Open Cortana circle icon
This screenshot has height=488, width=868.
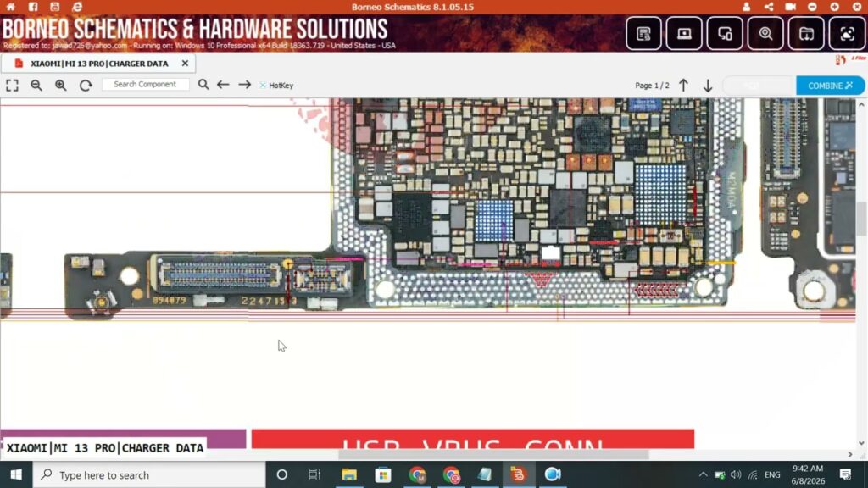tap(281, 474)
